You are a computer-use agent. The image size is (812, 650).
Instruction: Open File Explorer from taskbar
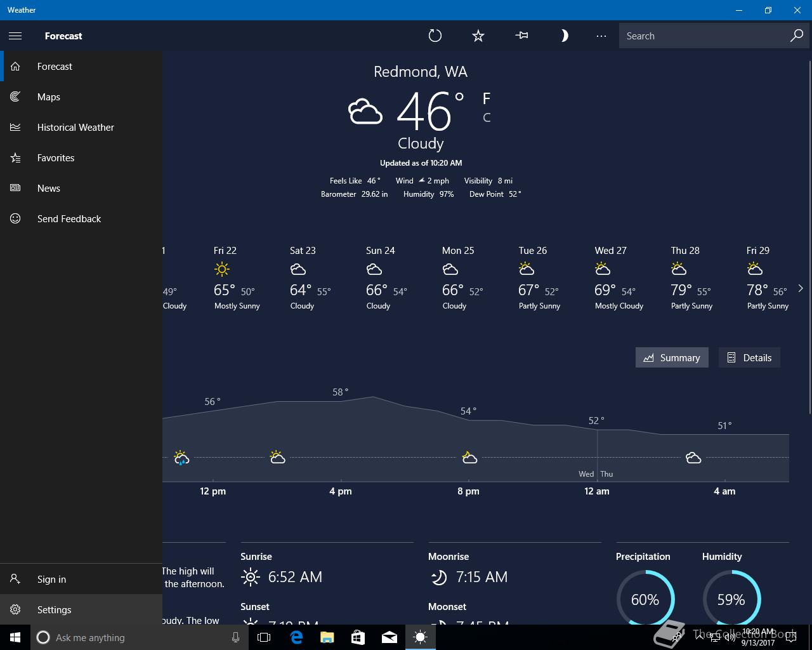(x=327, y=637)
